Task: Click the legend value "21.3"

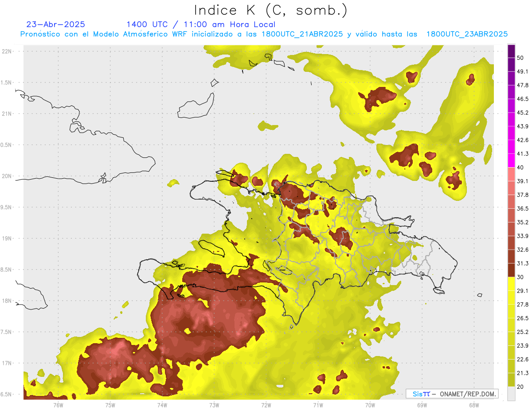Action: pyautogui.click(x=523, y=373)
